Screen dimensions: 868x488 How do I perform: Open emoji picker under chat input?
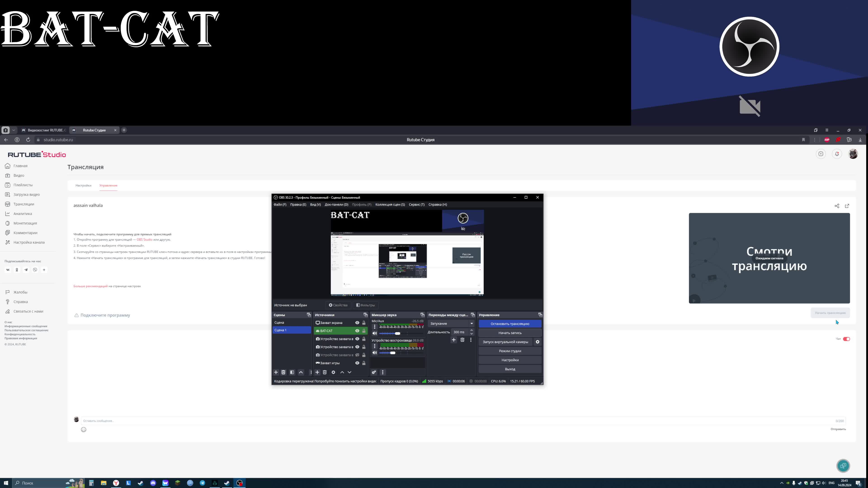[84, 429]
